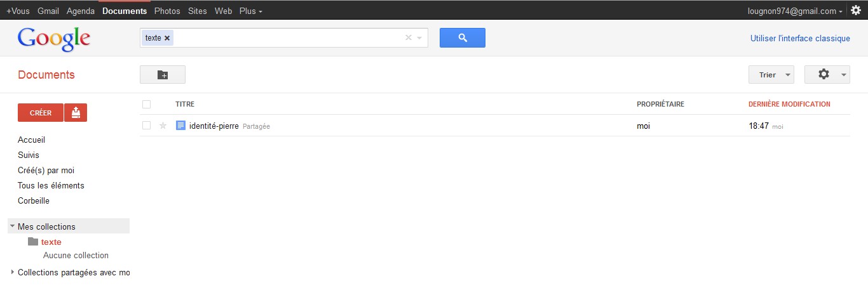Image resolution: width=868 pixels, height=295 pixels.
Task: Remove the texte search chip
Action: [167, 38]
